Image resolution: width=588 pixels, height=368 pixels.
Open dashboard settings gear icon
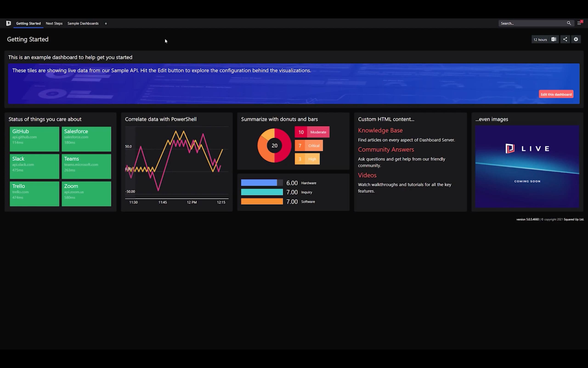click(576, 39)
